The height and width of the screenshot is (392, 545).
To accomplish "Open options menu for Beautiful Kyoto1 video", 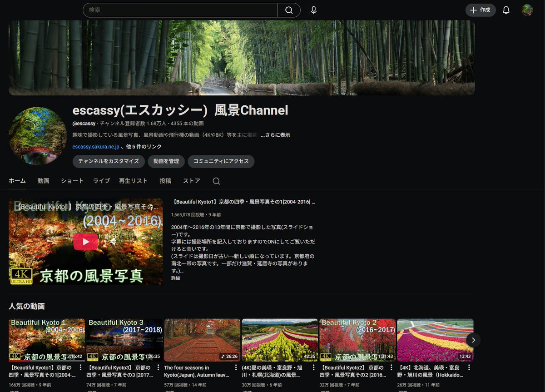I will coord(81,368).
